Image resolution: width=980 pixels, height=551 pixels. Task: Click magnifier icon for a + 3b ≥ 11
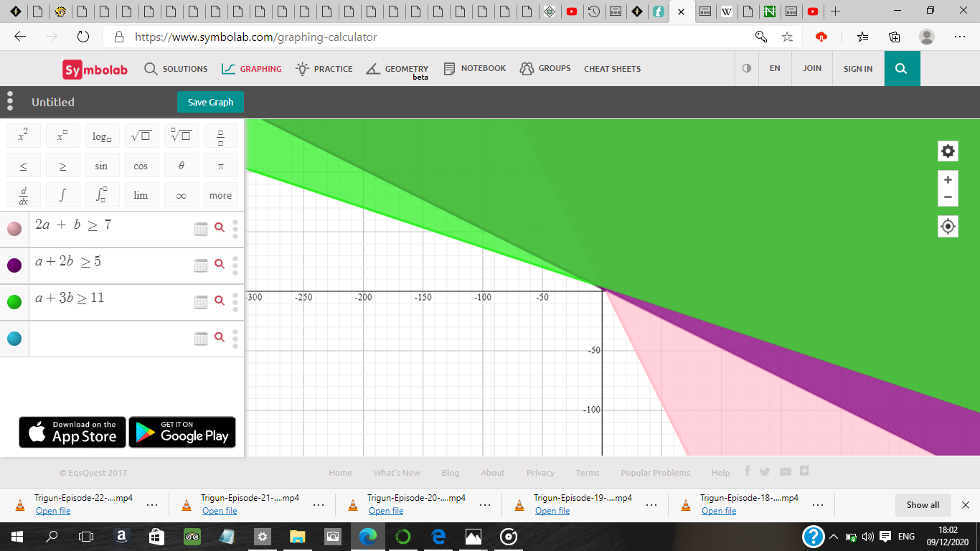pos(220,301)
